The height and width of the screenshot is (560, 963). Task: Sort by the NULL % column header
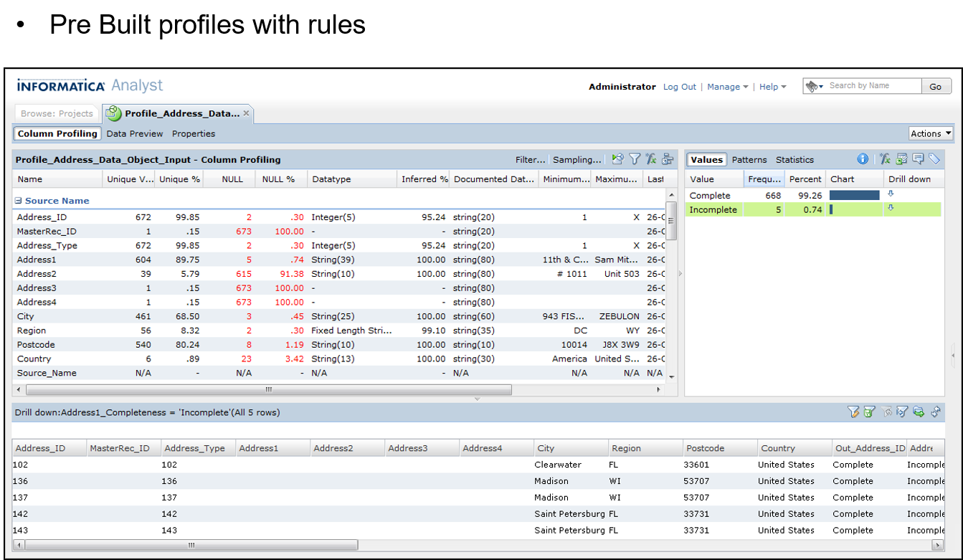280,179
